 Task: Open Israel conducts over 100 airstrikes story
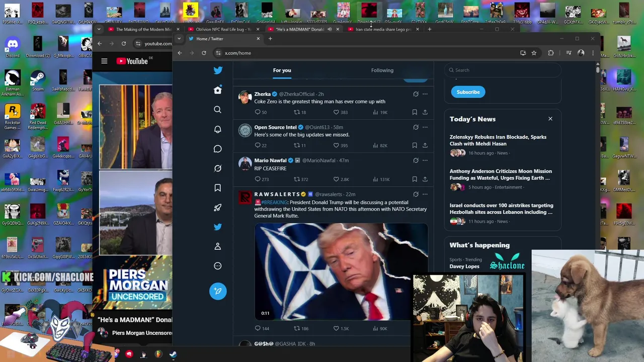tap(503, 213)
